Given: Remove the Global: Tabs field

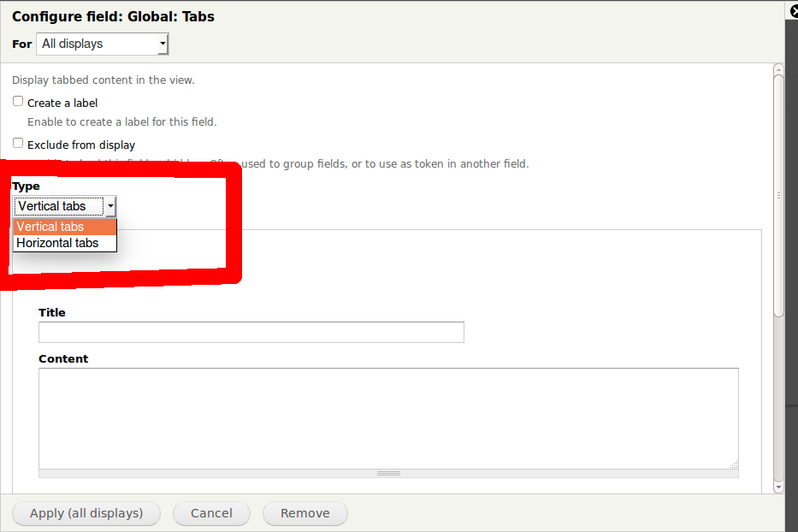Looking at the screenshot, I should [x=304, y=513].
